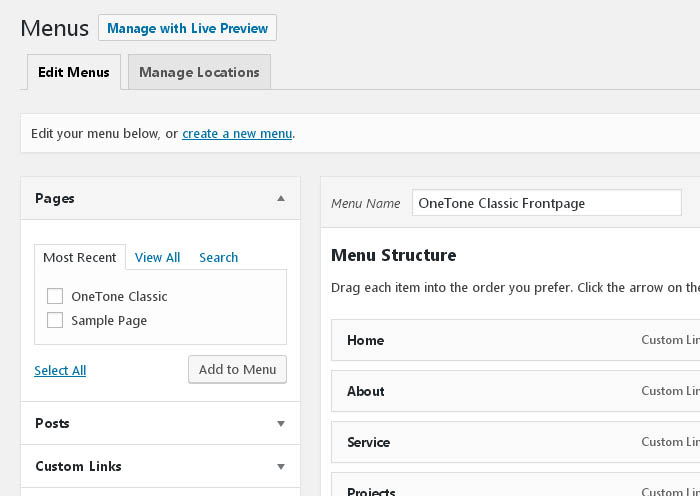Open the View All pages tab
The image size is (700, 496).
point(157,258)
